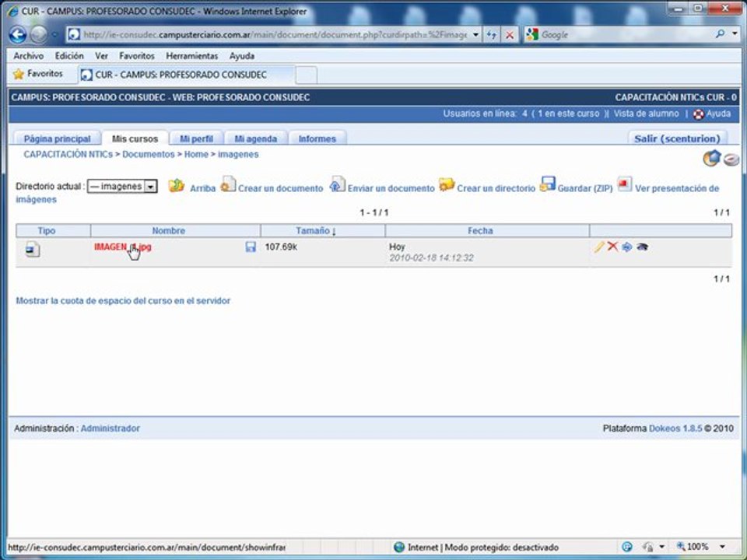This screenshot has height=560, width=747.
Task: Click the Ver presentación image icon
Action: pyautogui.click(x=625, y=184)
